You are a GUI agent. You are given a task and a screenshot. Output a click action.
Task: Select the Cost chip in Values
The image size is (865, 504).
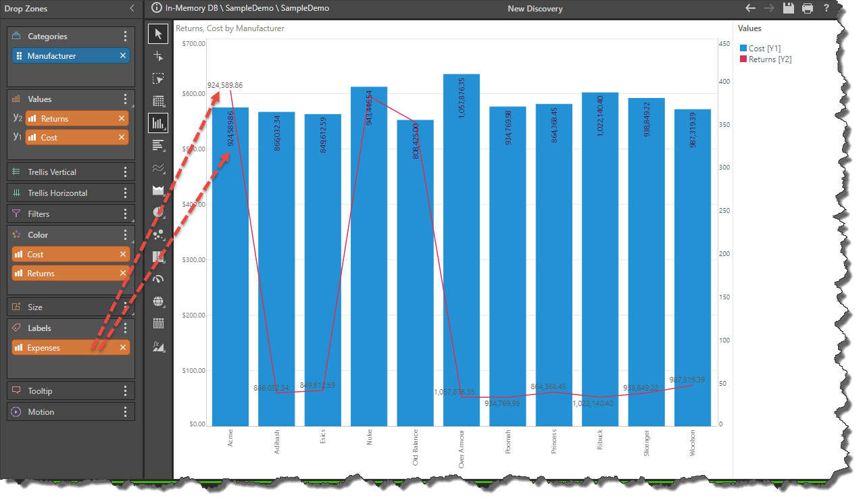[77, 137]
